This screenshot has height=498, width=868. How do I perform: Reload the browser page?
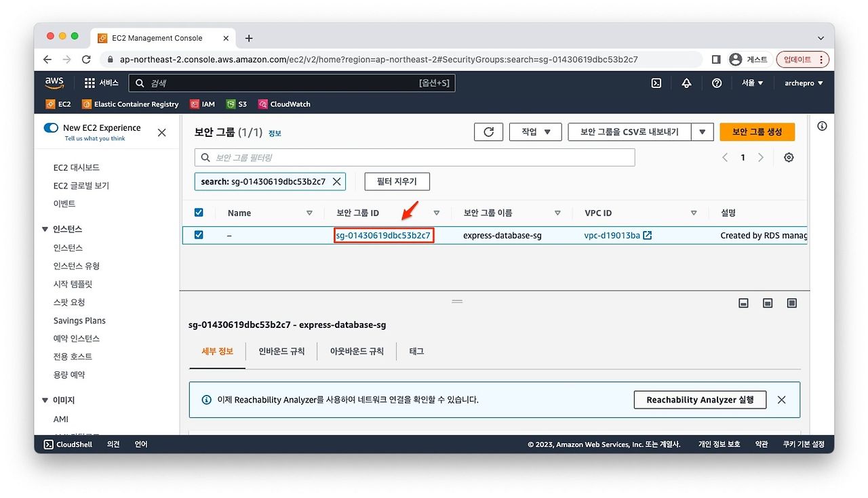(86, 60)
